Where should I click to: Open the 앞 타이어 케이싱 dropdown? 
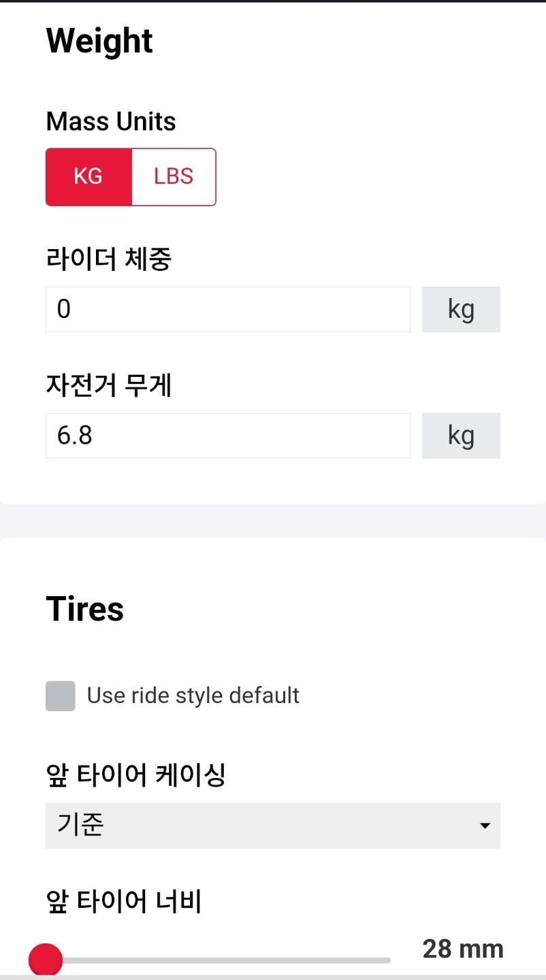(272, 826)
